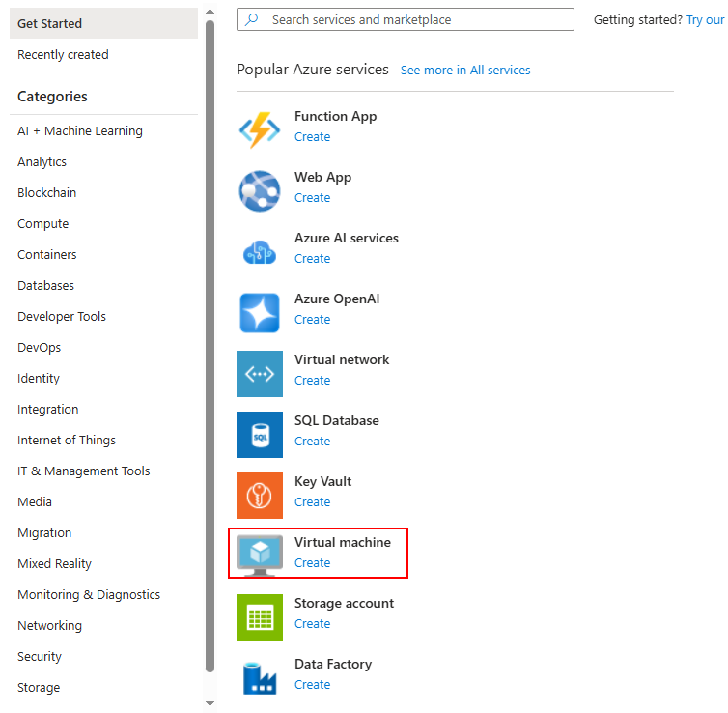Select Databases category
The height and width of the screenshot is (713, 728).
pos(46,286)
